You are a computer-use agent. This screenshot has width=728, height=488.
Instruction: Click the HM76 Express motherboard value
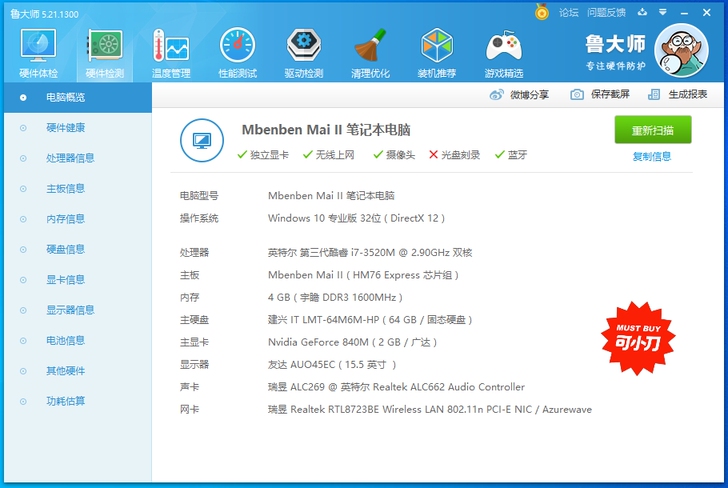pyautogui.click(x=363, y=275)
